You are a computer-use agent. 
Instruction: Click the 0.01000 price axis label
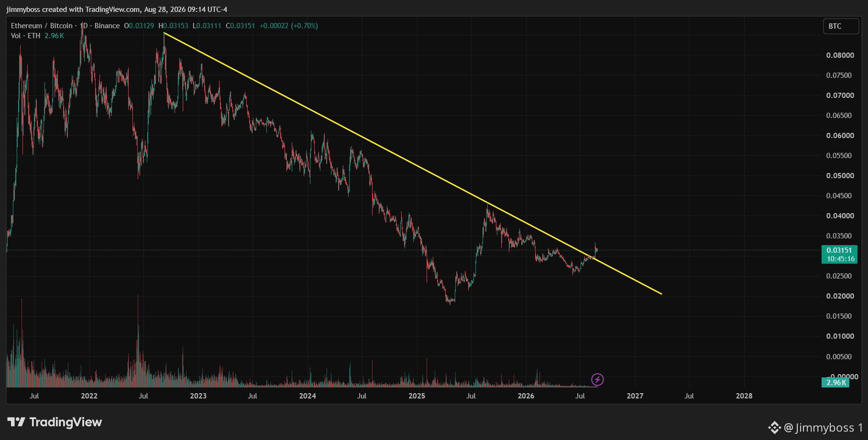point(840,336)
